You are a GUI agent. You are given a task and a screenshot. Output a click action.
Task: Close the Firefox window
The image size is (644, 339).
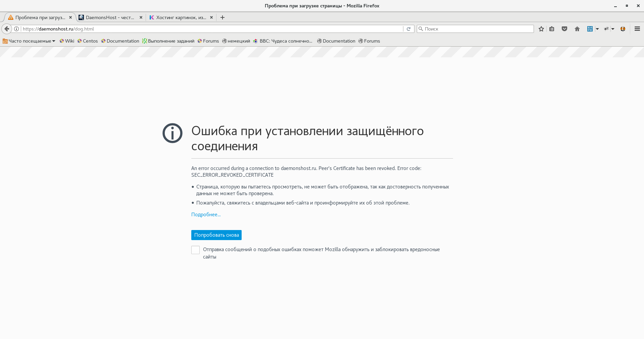(638, 6)
